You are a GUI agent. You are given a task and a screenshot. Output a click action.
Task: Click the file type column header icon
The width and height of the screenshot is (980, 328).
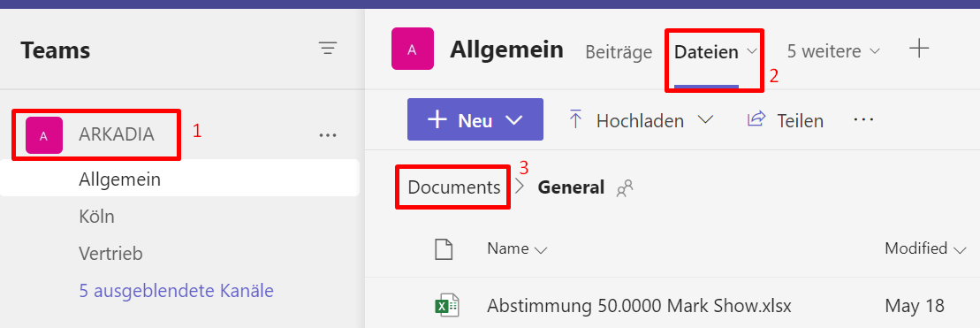443,249
